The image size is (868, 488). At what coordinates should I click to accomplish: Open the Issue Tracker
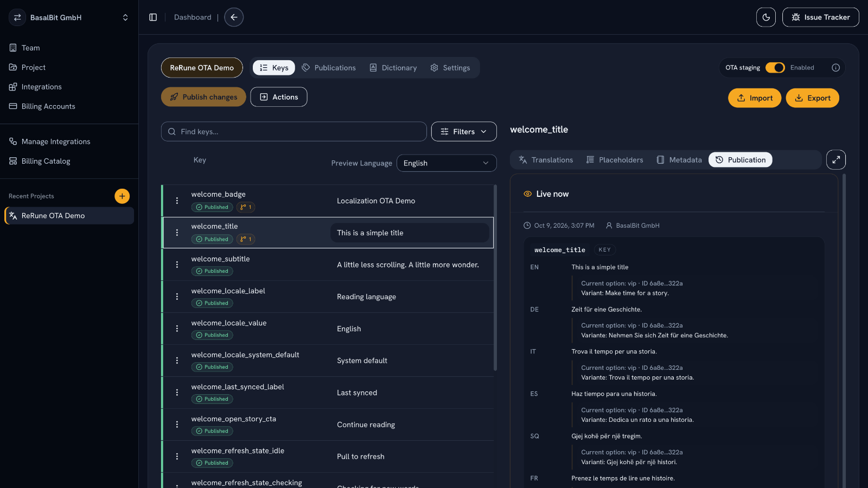821,17
